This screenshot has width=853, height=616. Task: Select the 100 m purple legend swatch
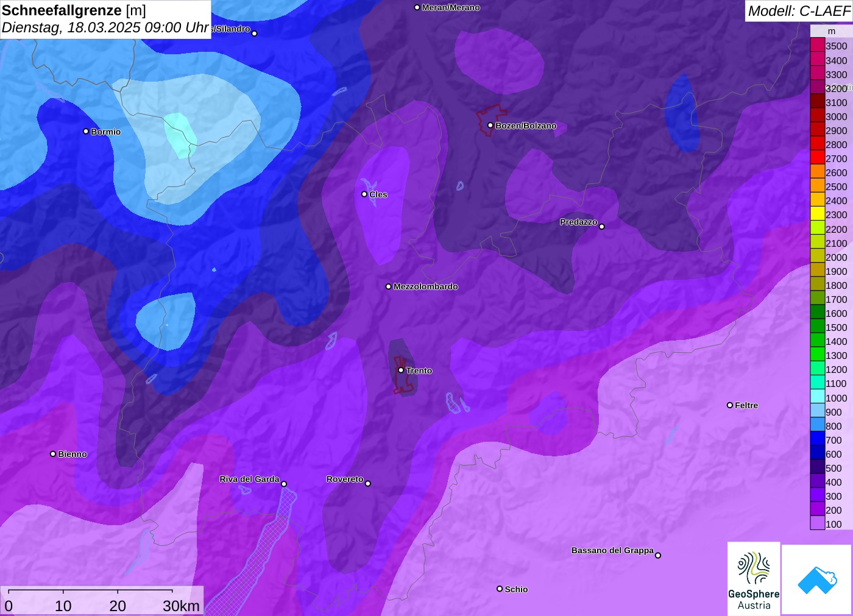(818, 523)
